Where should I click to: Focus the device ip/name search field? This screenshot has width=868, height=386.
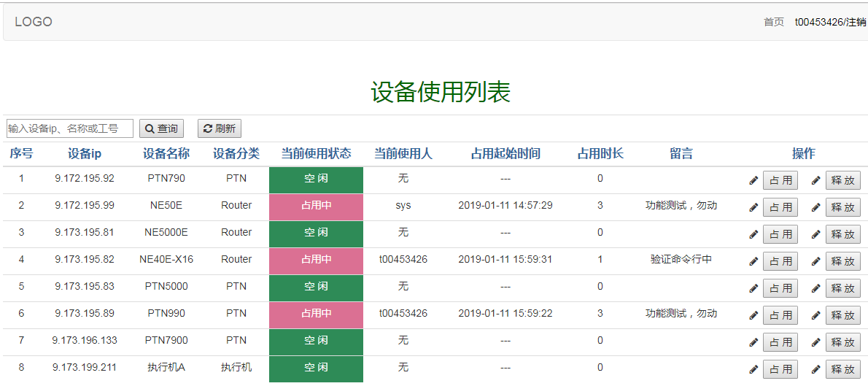(x=70, y=128)
